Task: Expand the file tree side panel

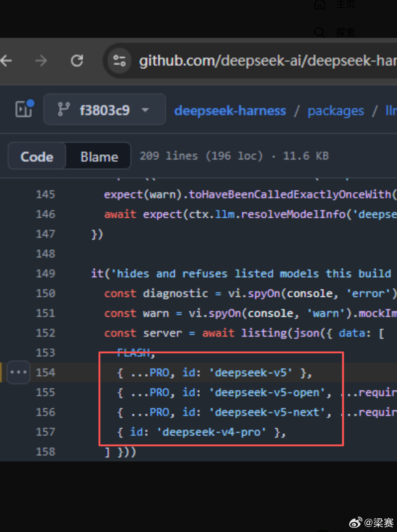Action: (24, 109)
